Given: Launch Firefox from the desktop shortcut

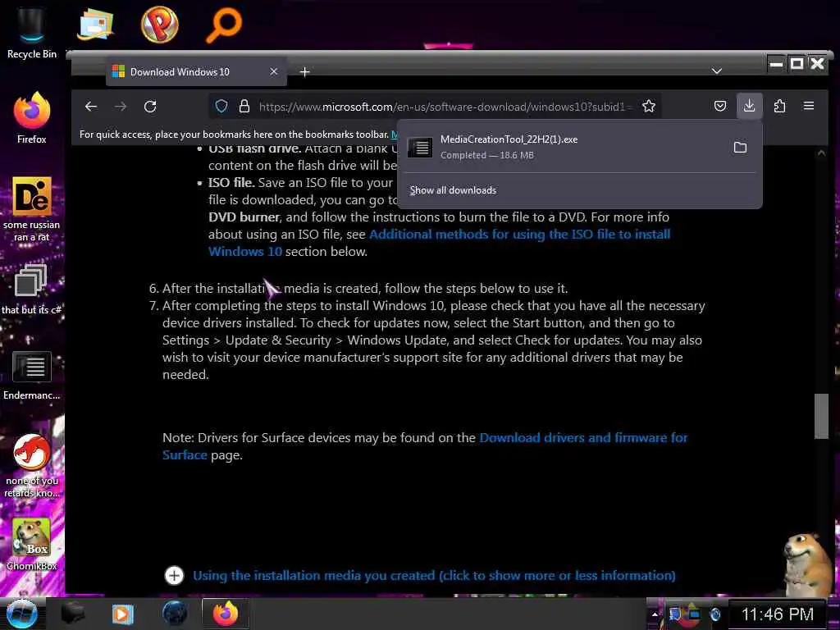Looking at the screenshot, I should tap(32, 118).
